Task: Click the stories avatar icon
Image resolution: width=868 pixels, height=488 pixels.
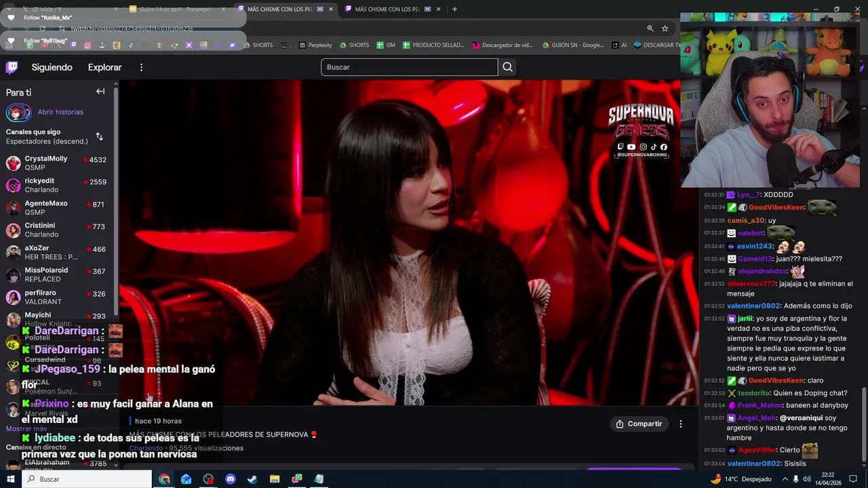Action: pos(18,113)
